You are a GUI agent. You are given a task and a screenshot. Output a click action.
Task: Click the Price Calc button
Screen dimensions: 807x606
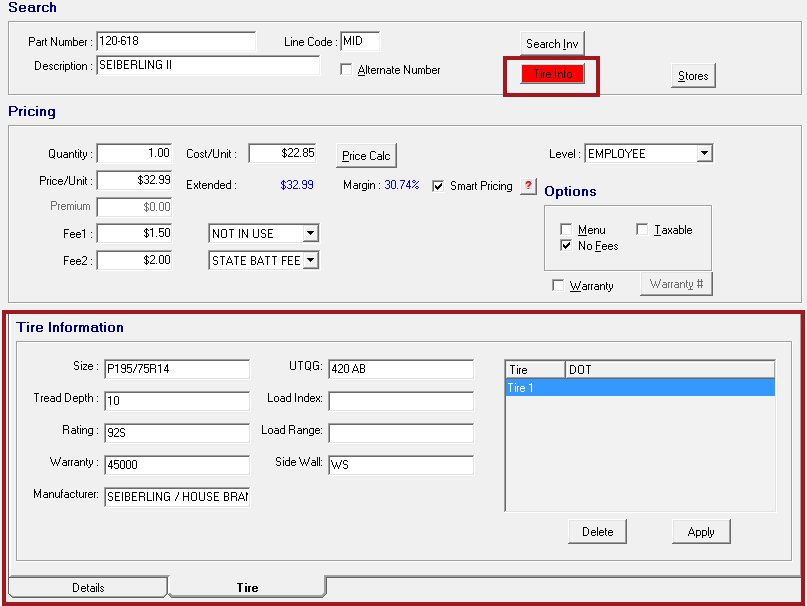coord(366,156)
